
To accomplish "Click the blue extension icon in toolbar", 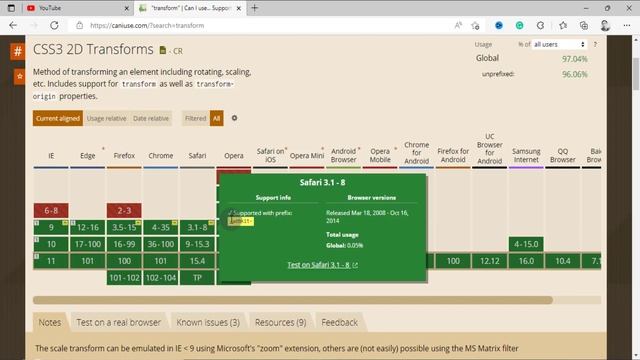I will pyautogui.click(x=499, y=25).
